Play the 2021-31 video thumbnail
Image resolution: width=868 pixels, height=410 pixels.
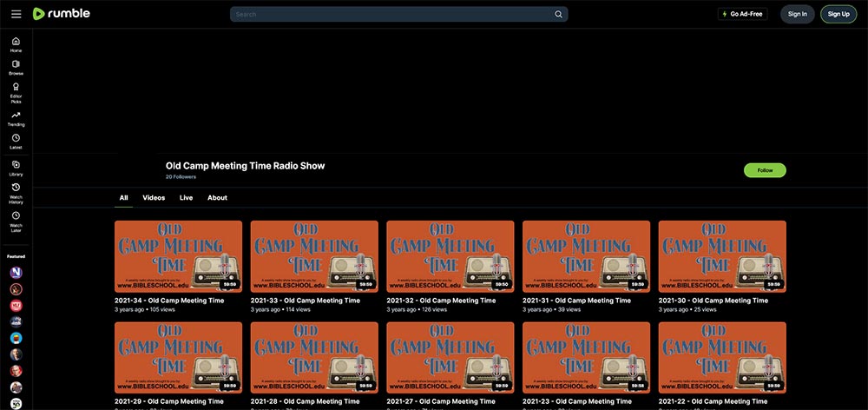point(586,256)
